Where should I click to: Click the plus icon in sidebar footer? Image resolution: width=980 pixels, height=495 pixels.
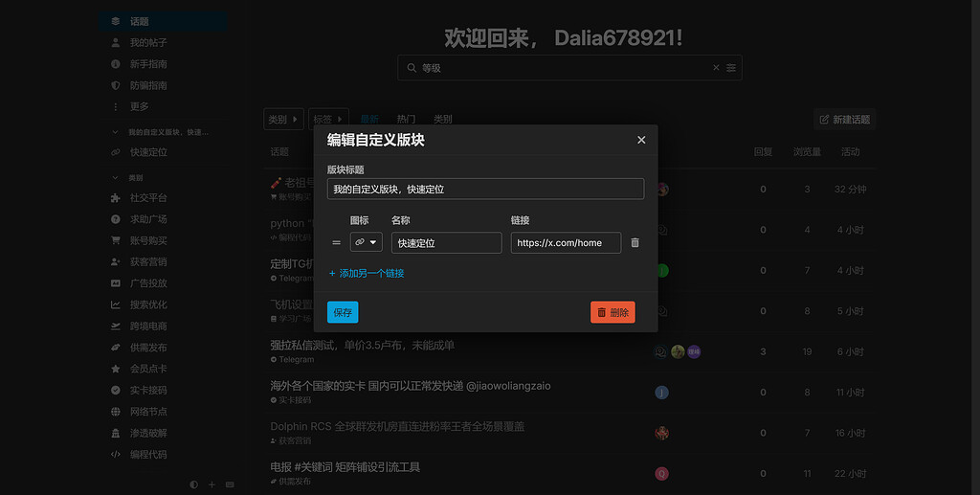212,484
